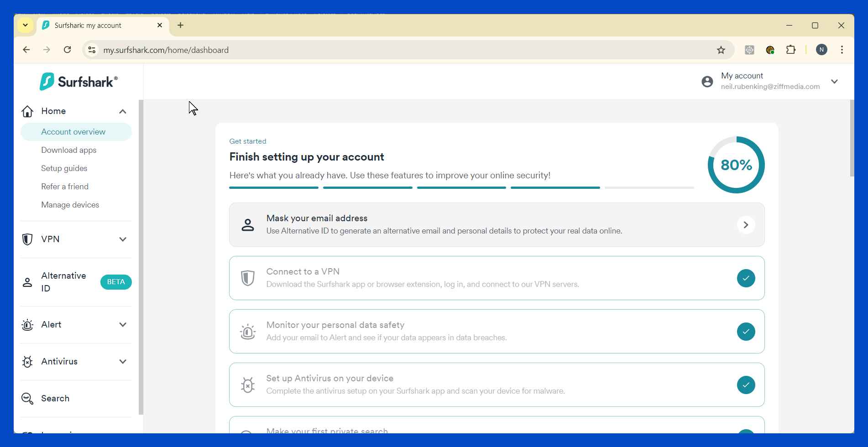This screenshot has width=868, height=447.
Task: Click checkmark on Set up Antivirus
Action: pos(746,385)
